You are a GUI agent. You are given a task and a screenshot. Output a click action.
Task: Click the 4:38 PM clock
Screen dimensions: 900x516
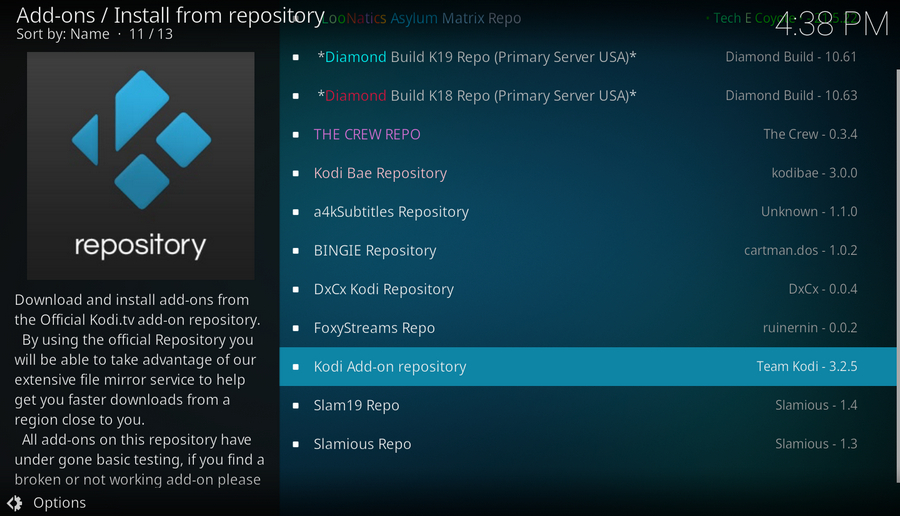click(x=832, y=25)
